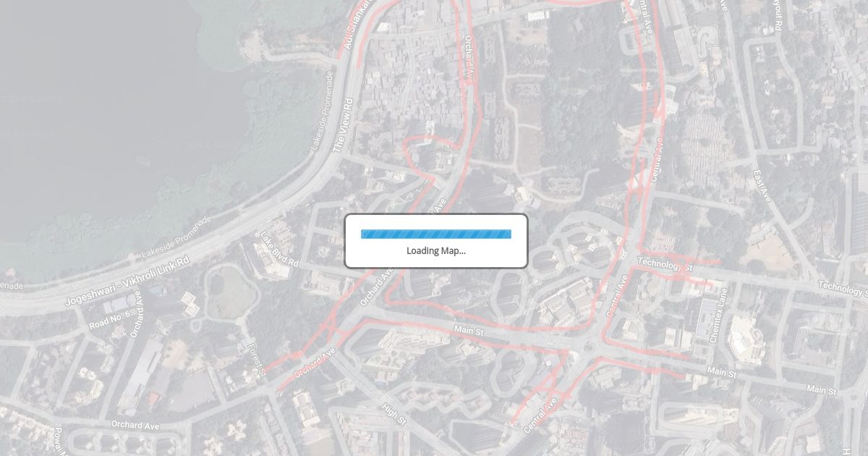Click the Technology St label crossed by red track
Viewport: 868px width, 456px height.
tap(665, 264)
